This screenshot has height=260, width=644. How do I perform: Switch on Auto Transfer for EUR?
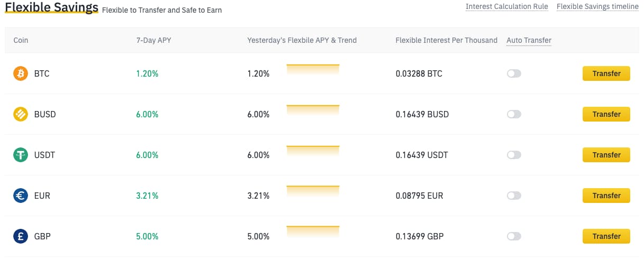[514, 196]
